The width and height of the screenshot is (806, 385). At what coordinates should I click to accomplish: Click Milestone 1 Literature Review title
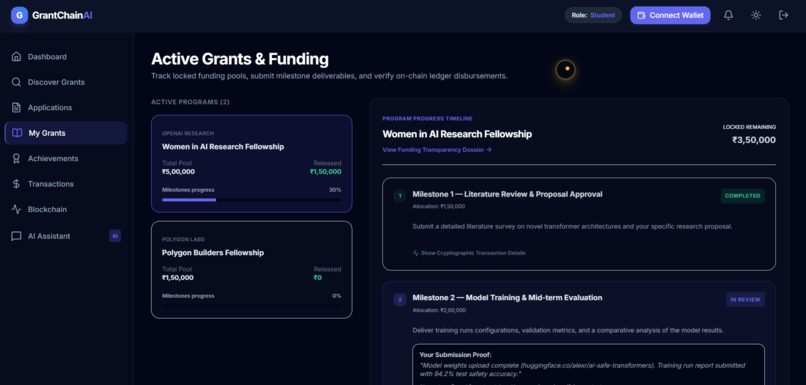click(x=507, y=194)
